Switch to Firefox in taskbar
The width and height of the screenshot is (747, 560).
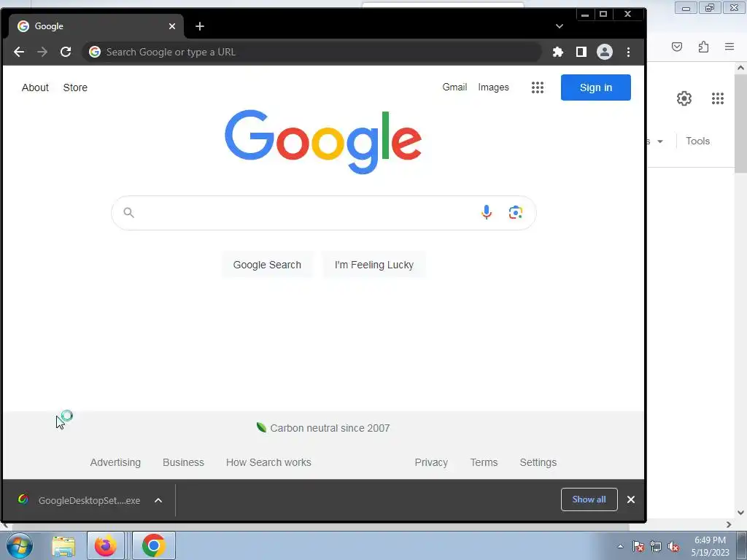(x=105, y=545)
